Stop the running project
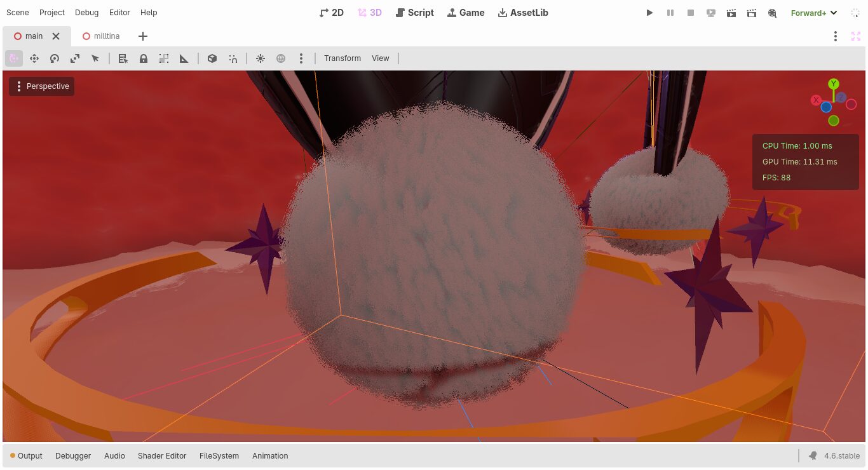The image size is (868, 470). coord(691,13)
